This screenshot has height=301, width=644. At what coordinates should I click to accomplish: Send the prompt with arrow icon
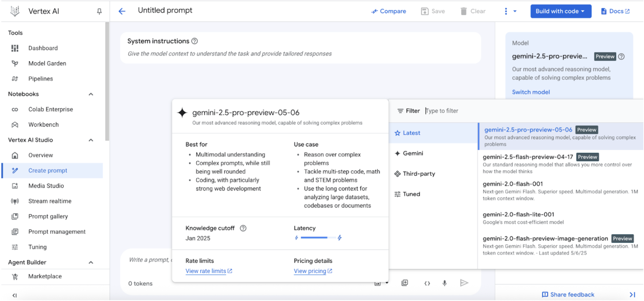[x=464, y=283]
